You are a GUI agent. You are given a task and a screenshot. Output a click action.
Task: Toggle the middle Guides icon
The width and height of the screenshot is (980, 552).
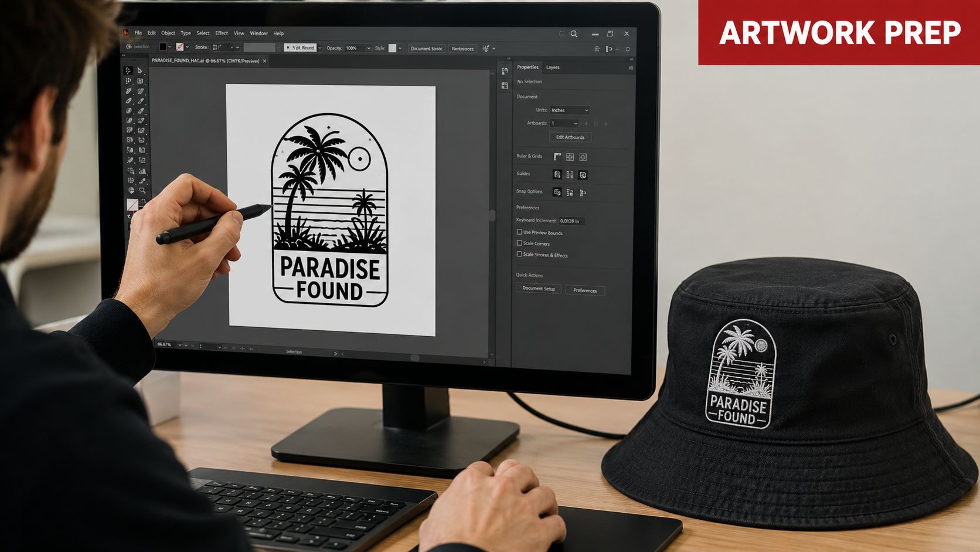click(570, 175)
